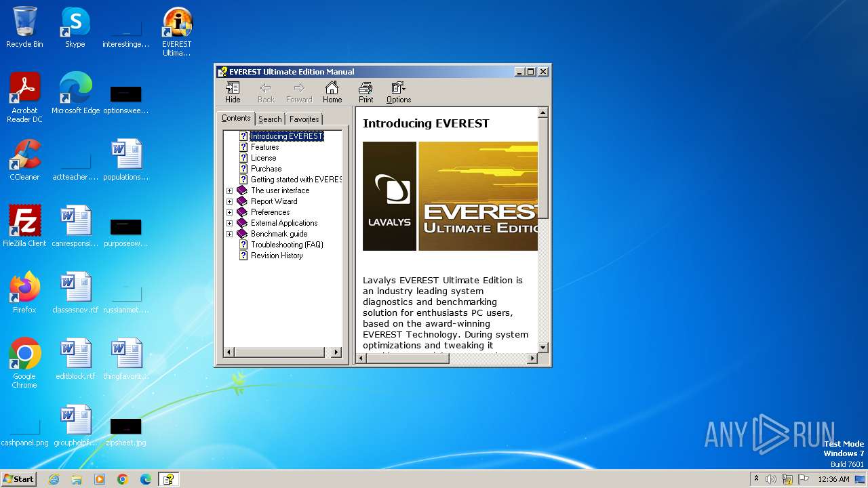Switch to the Contents tab
The image size is (868, 488).
tap(236, 118)
